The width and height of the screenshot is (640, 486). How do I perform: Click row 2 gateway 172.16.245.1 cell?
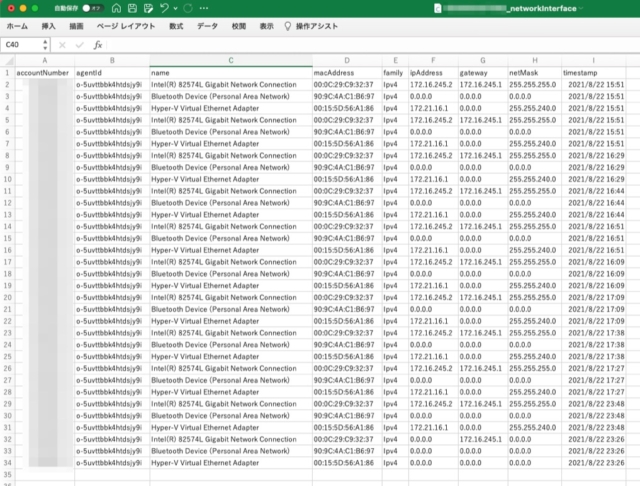click(483, 84)
